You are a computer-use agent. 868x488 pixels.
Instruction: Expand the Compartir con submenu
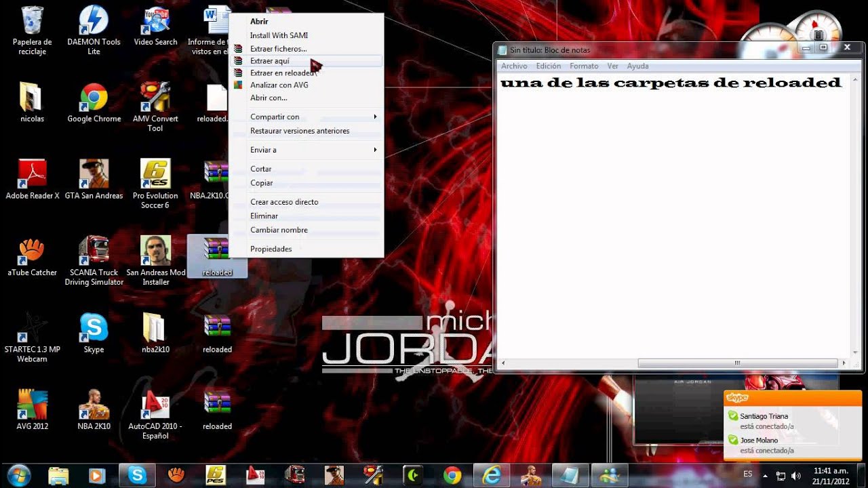point(307,117)
